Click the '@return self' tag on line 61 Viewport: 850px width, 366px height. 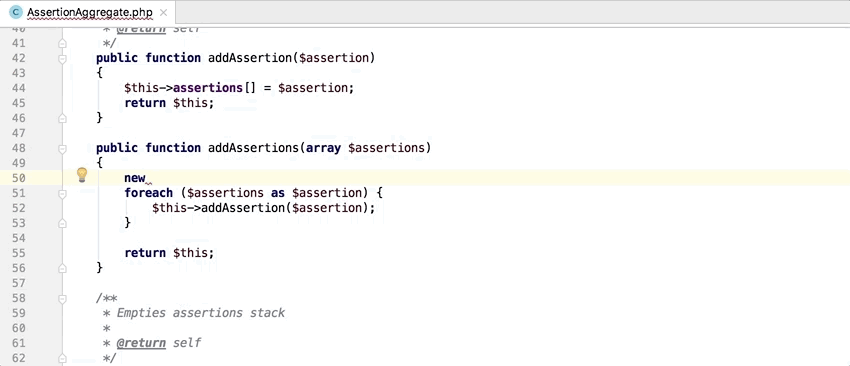(x=159, y=343)
